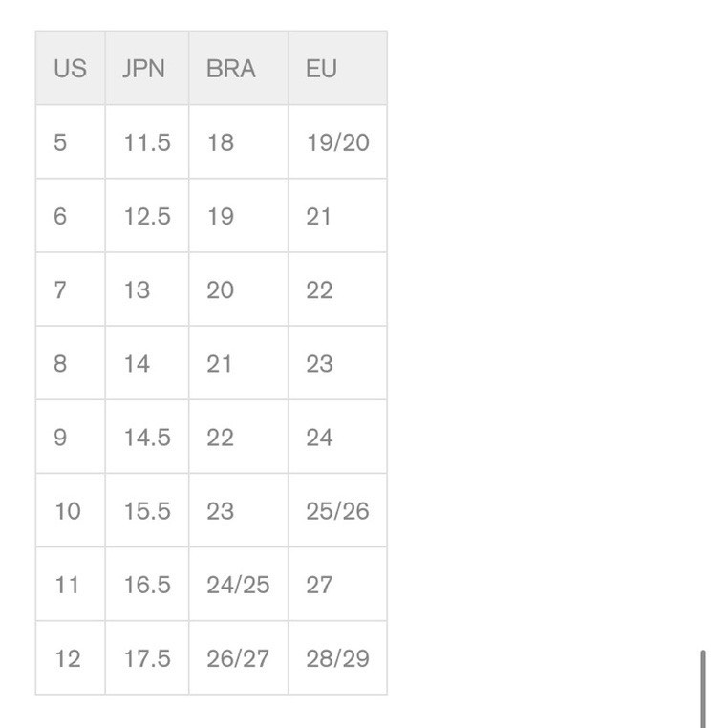Image resolution: width=728 pixels, height=728 pixels.
Task: Select the BRA column header
Action: (231, 69)
